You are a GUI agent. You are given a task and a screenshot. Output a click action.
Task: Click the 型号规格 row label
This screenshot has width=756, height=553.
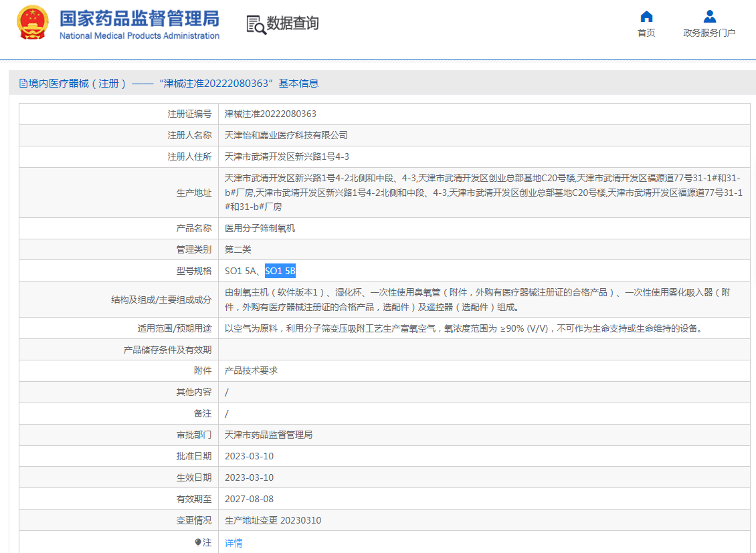point(194,271)
